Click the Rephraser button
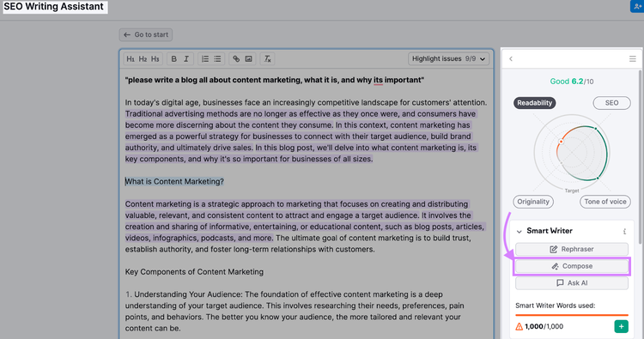Viewport: 644px width, 339px height. [x=572, y=249]
